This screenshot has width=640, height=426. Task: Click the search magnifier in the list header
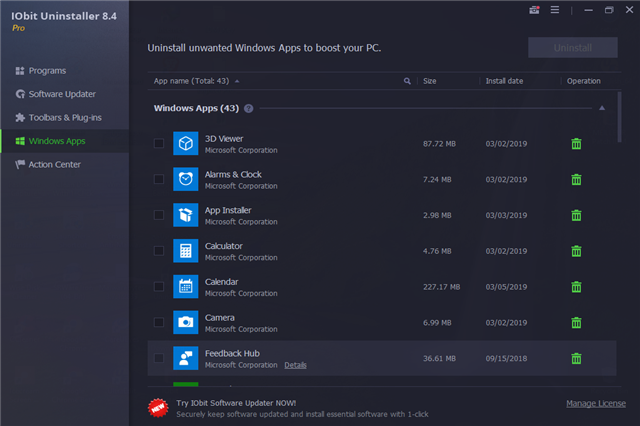click(x=407, y=80)
